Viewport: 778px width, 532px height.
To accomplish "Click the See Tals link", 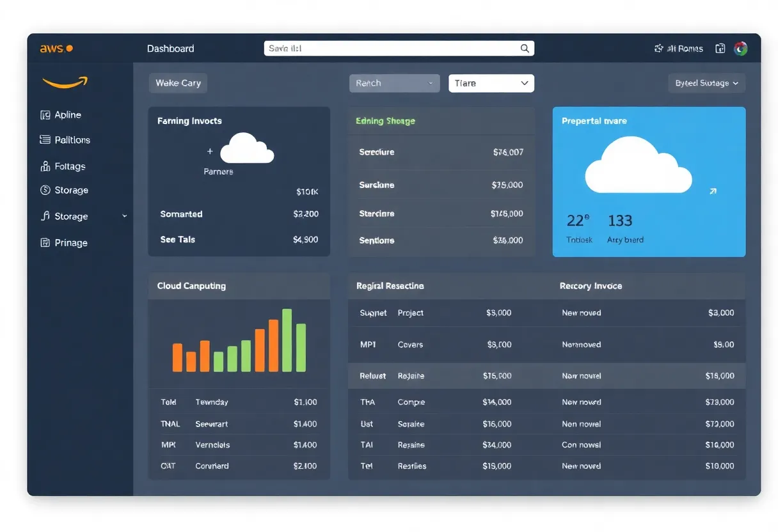I will pos(177,239).
